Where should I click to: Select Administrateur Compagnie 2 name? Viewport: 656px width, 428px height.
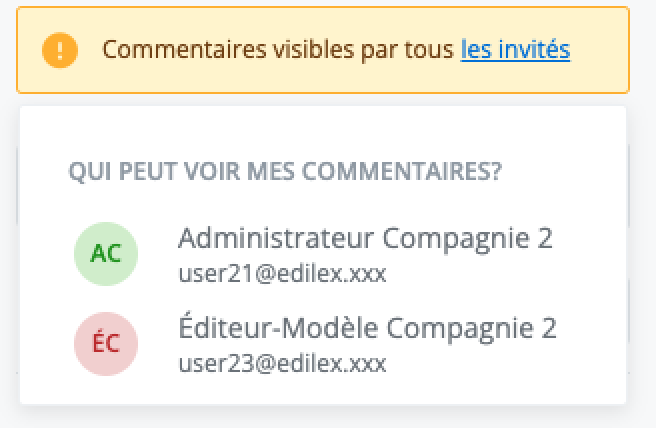coord(365,239)
